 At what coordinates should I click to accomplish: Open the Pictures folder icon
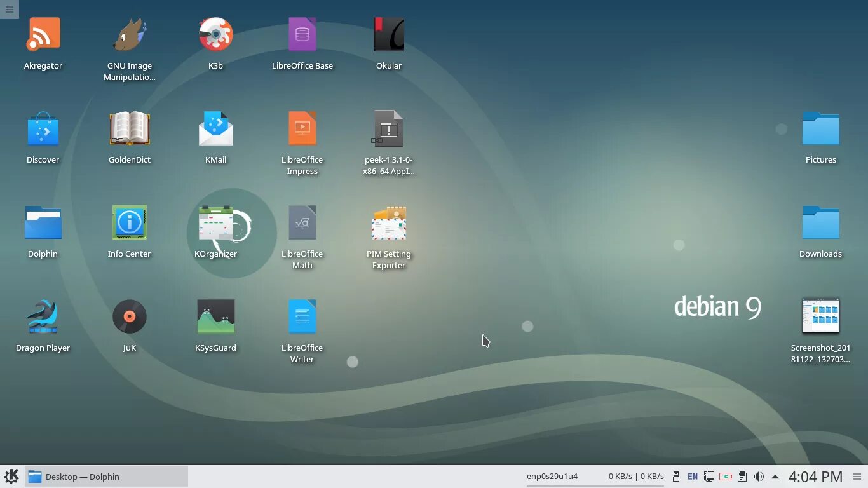click(x=821, y=129)
